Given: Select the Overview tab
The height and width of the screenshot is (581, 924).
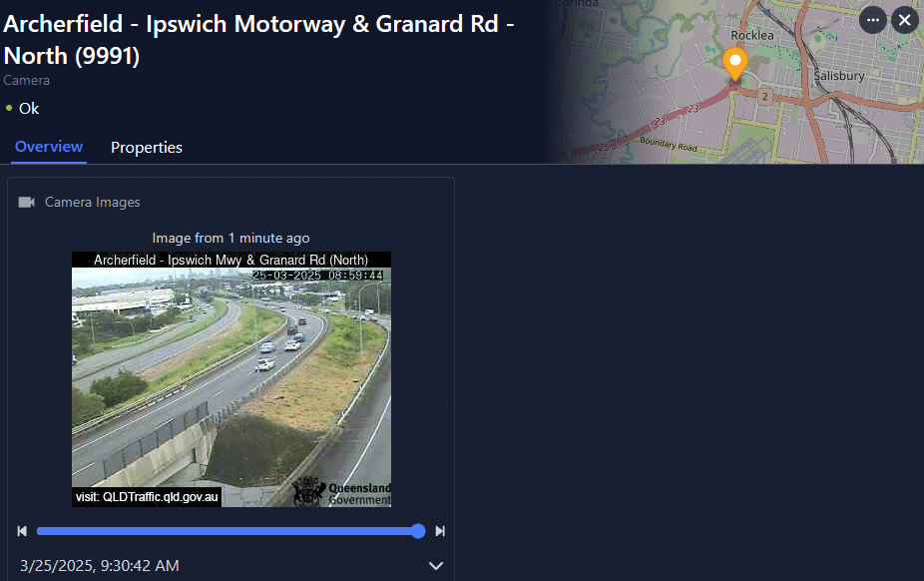Looking at the screenshot, I should [x=49, y=147].
